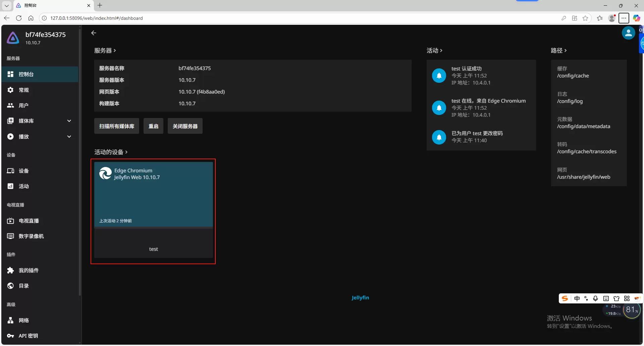Click the 扫描所有媒体库 button
Screen dimensions: 644x346
(x=116, y=126)
